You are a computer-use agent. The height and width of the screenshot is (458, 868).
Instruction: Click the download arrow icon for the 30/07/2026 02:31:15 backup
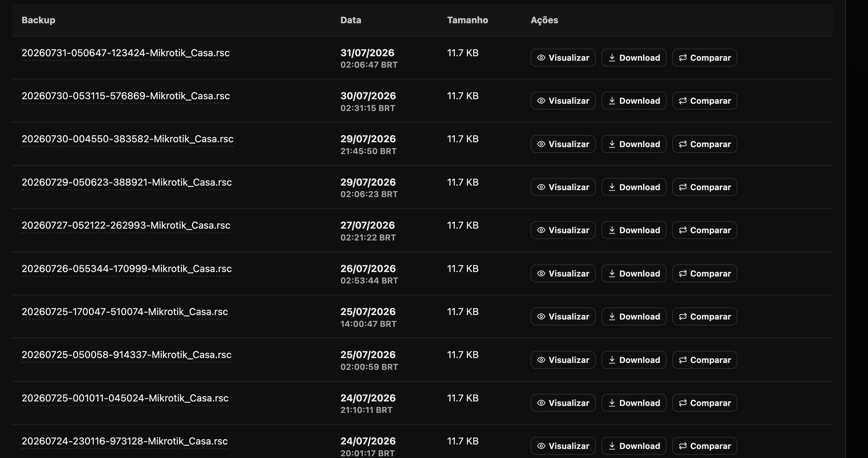pyautogui.click(x=612, y=101)
